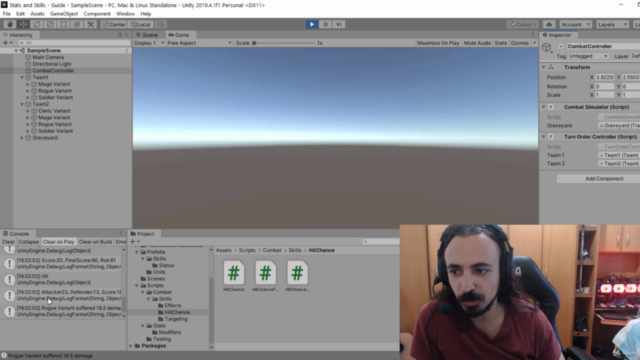
Task: Click the Transform component icon
Action: (x=551, y=67)
